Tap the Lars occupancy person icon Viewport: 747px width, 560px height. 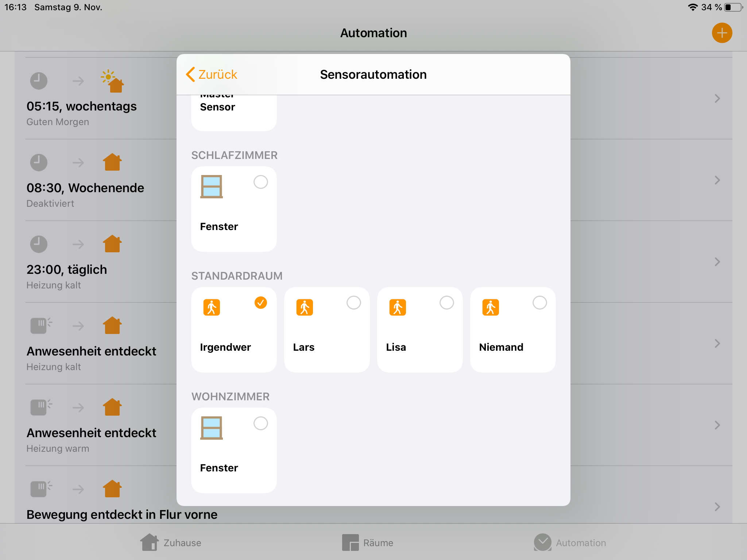pos(305,307)
